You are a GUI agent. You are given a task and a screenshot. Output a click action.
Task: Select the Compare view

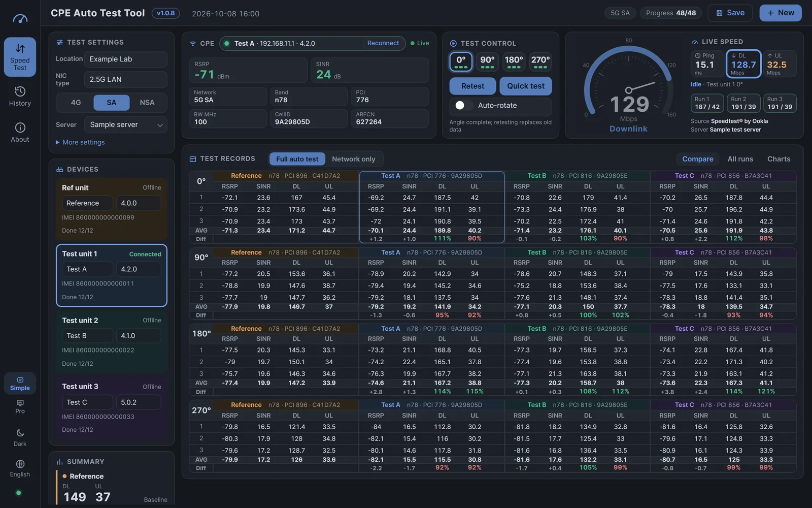coord(697,159)
